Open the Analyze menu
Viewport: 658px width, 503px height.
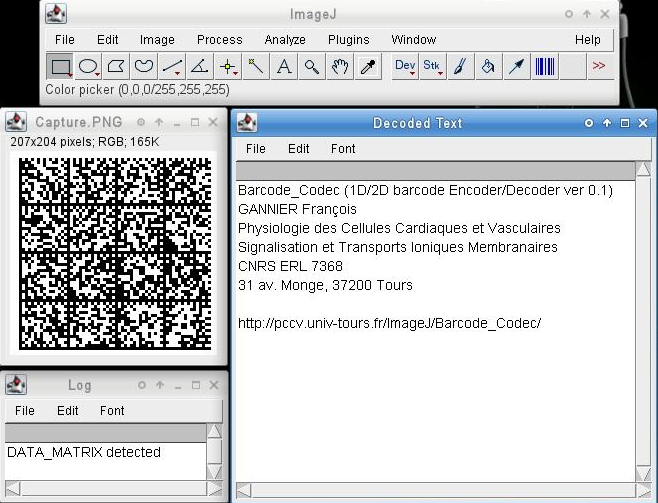[x=285, y=40]
